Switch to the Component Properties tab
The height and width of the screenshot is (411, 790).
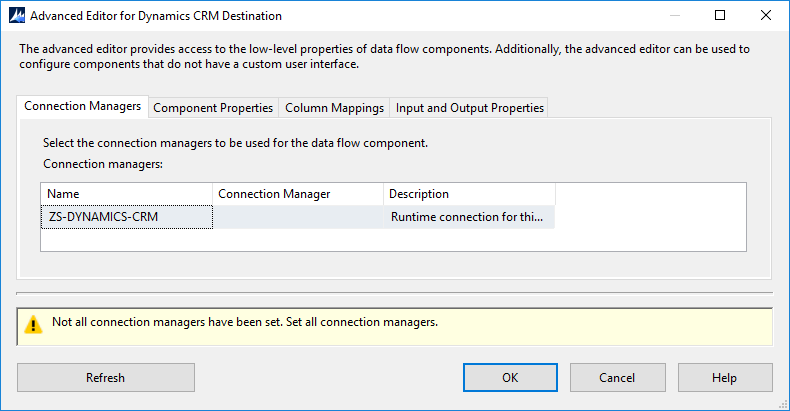coord(213,108)
